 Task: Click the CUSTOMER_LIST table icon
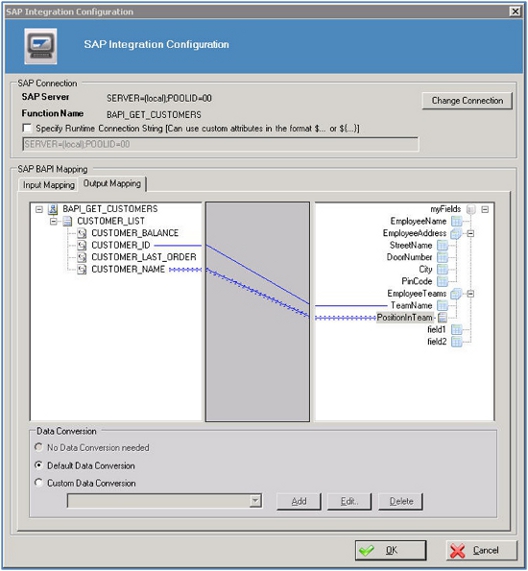tap(67, 221)
